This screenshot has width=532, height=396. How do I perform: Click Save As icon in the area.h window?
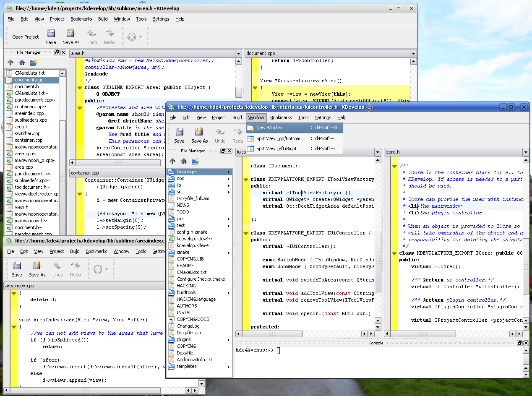tap(70, 34)
